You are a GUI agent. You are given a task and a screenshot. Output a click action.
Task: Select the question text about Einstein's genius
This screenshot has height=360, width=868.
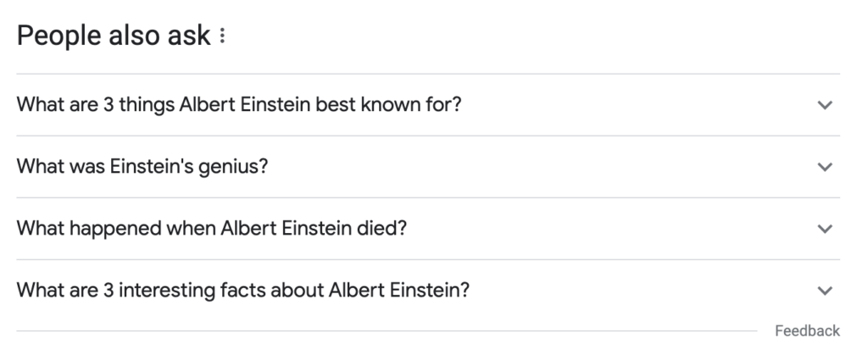tap(142, 167)
